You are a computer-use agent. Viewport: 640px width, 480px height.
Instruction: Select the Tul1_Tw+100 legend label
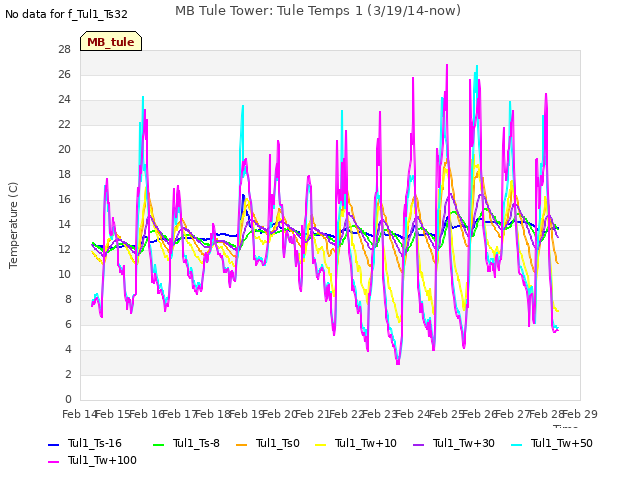(x=102, y=460)
